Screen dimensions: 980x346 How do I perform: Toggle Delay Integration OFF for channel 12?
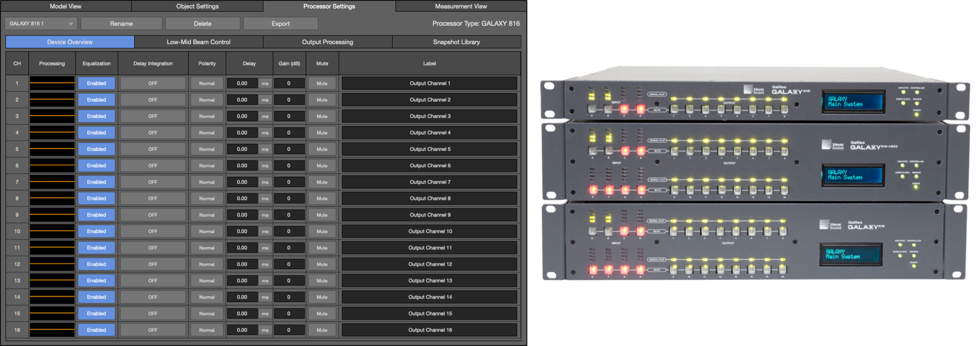(x=153, y=264)
